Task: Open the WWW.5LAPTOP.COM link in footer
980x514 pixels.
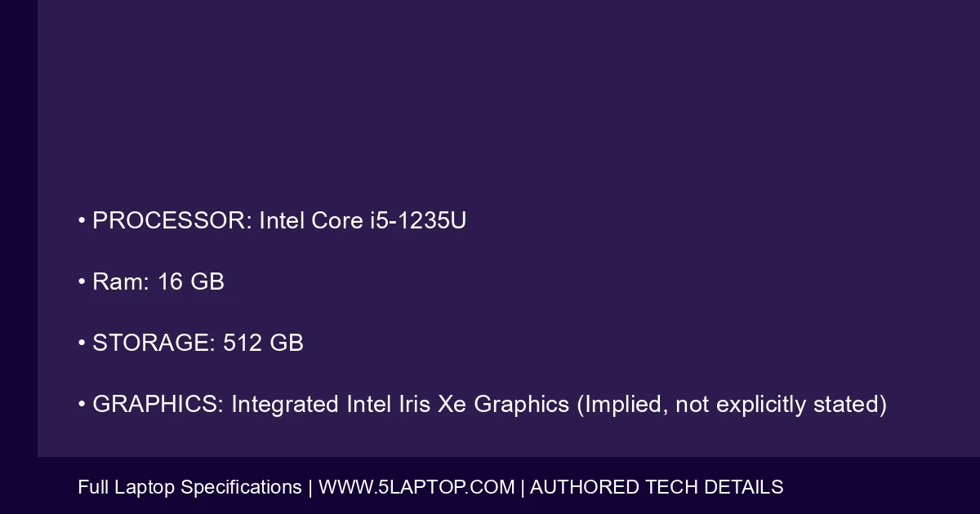Action: pyautogui.click(x=416, y=488)
